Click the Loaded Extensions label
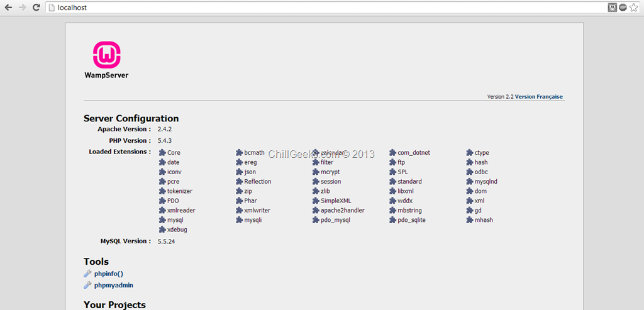Screen dimensions: 644x310 tap(120, 152)
